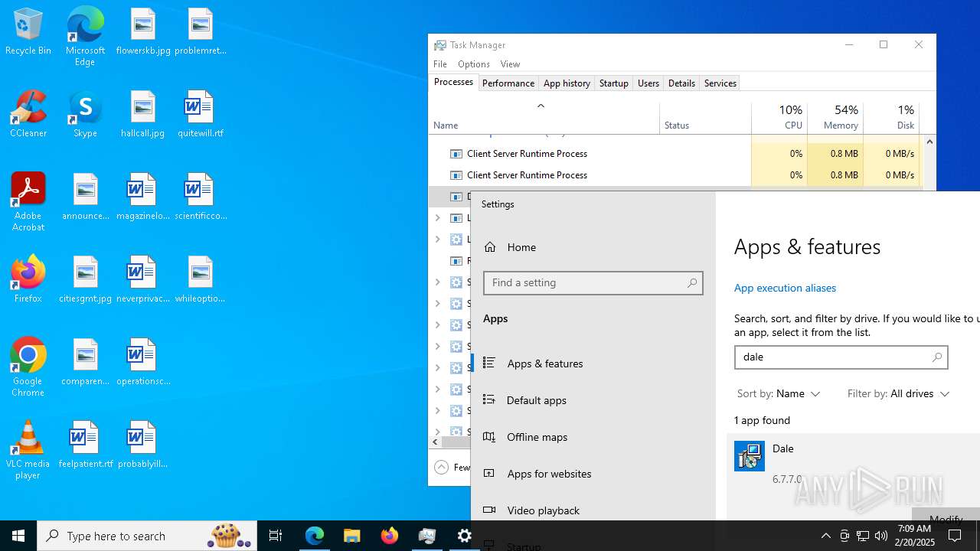Open Task View from the taskbar
The height and width of the screenshot is (551, 980).
(x=276, y=536)
